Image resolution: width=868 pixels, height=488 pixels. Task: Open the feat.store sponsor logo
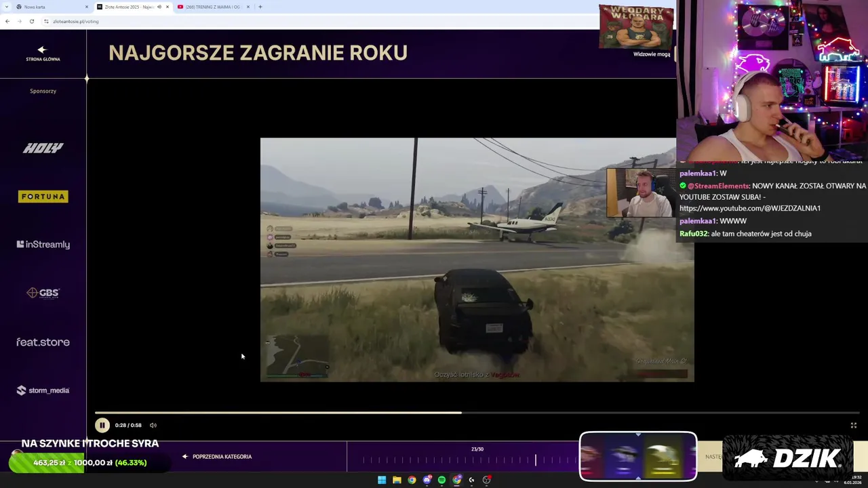tap(43, 342)
